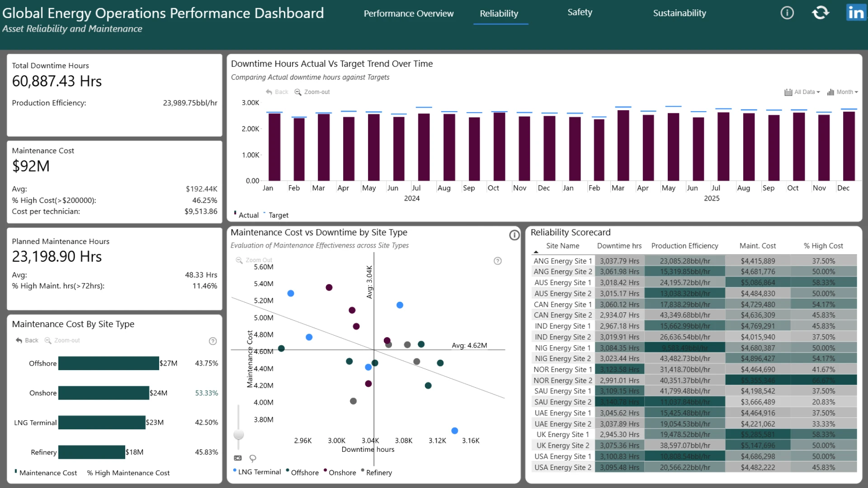Image resolution: width=868 pixels, height=488 pixels.
Task: Expand the All Data dropdown
Action: 802,92
